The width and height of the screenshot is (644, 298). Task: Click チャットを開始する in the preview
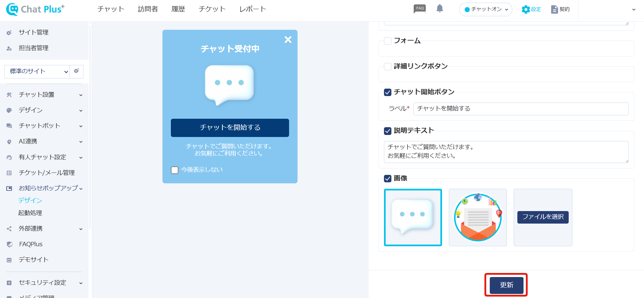click(230, 128)
